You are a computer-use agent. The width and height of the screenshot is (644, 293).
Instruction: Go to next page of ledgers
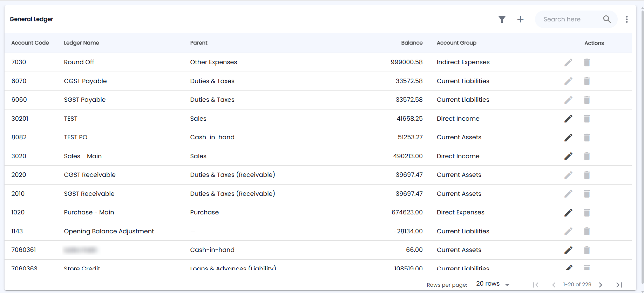(601, 285)
